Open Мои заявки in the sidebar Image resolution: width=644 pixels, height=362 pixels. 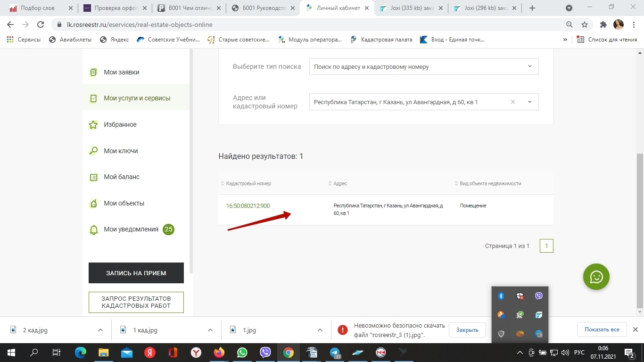(x=121, y=72)
